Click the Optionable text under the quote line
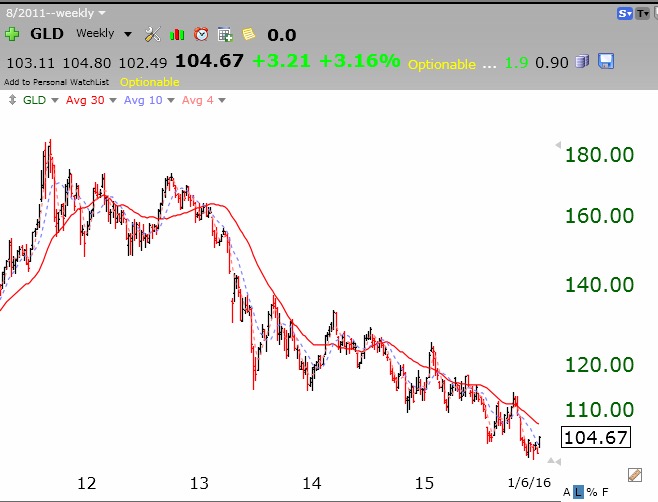The image size is (658, 502). pos(150,82)
